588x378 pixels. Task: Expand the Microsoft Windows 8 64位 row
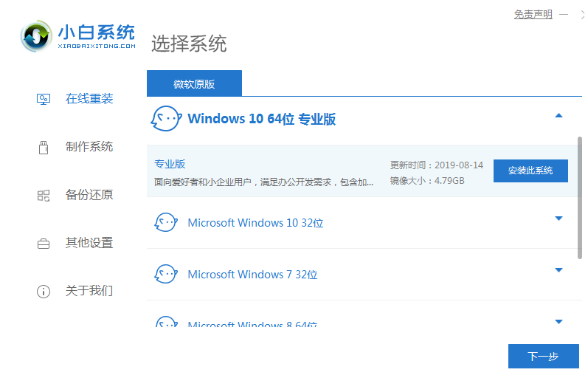[558, 321]
